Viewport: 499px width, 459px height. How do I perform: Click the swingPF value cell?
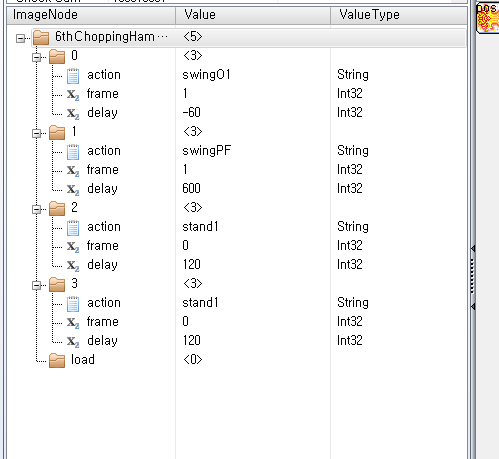point(207,151)
